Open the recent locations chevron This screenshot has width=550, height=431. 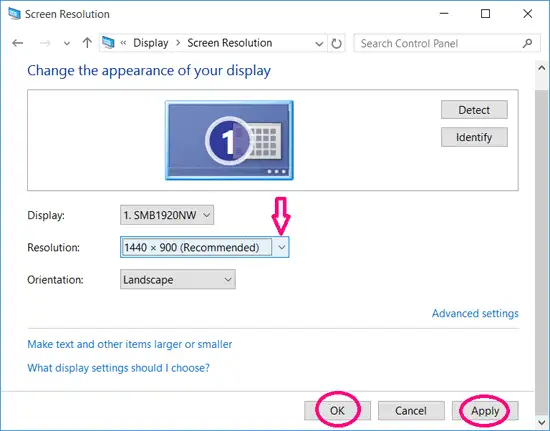[67, 44]
